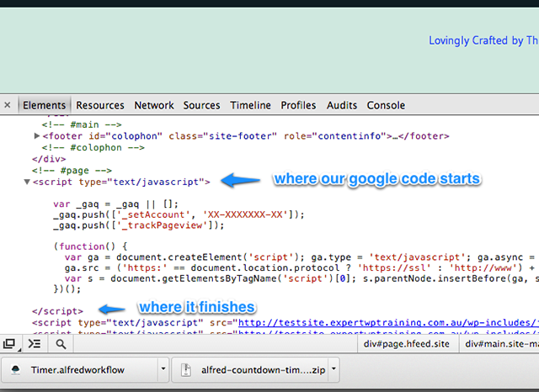The height and width of the screenshot is (392, 539).
Task: Click the var _gaq declaration line
Action: (x=116, y=204)
